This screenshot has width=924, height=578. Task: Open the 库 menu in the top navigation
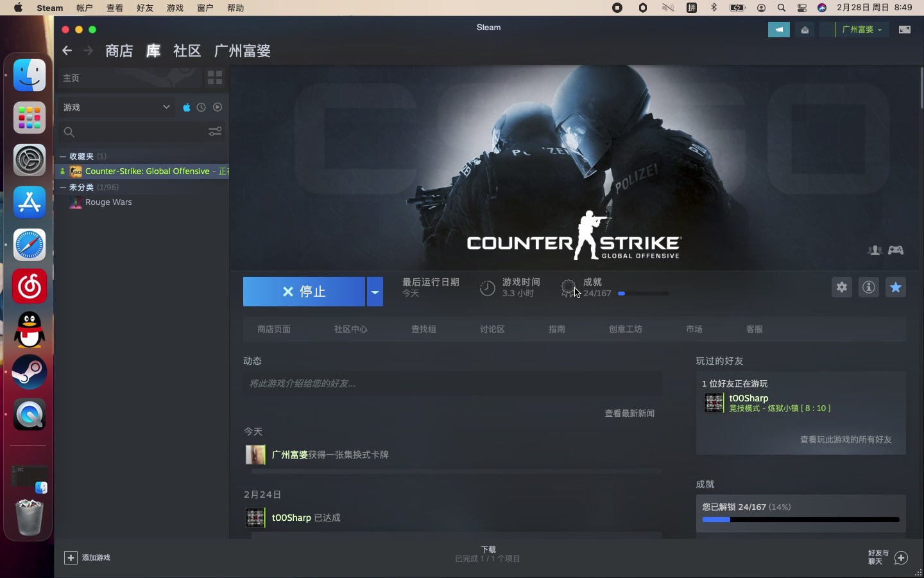point(153,51)
